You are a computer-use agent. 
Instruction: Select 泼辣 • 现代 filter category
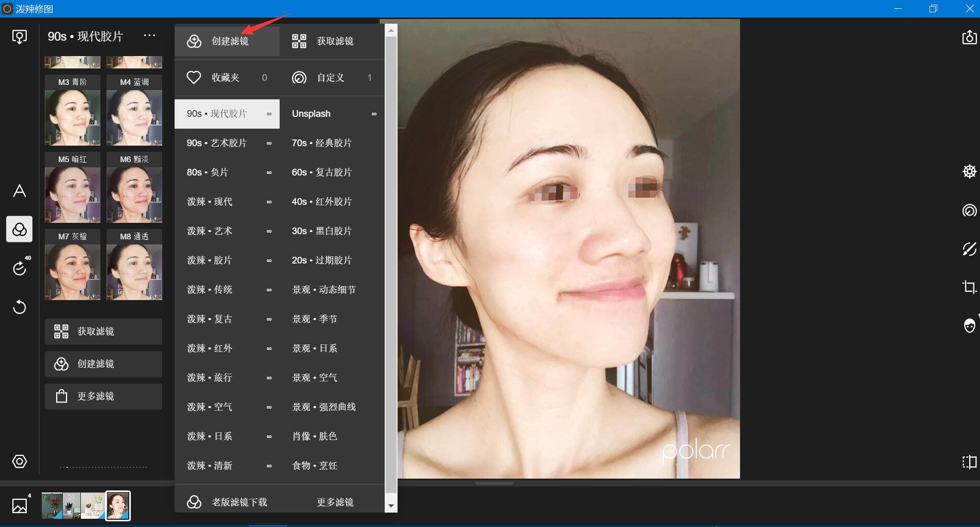[x=227, y=202]
